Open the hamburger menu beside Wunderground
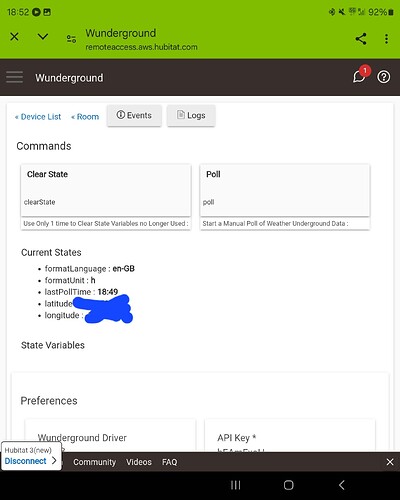Image resolution: width=400 pixels, height=500 pixels. click(x=14, y=77)
